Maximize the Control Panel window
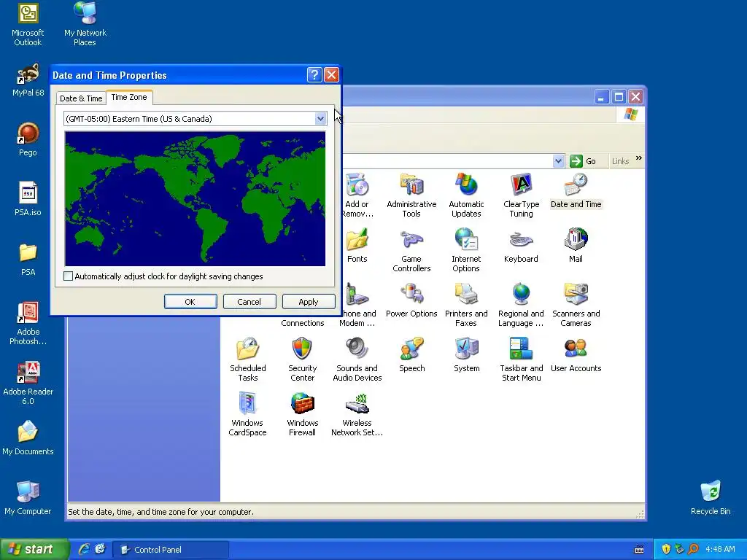This screenshot has width=747, height=560. click(x=619, y=97)
